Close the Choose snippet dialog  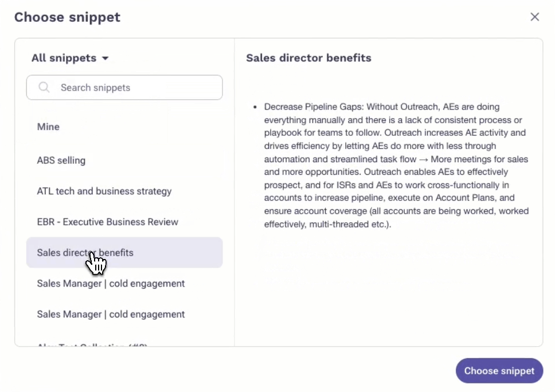coord(534,17)
